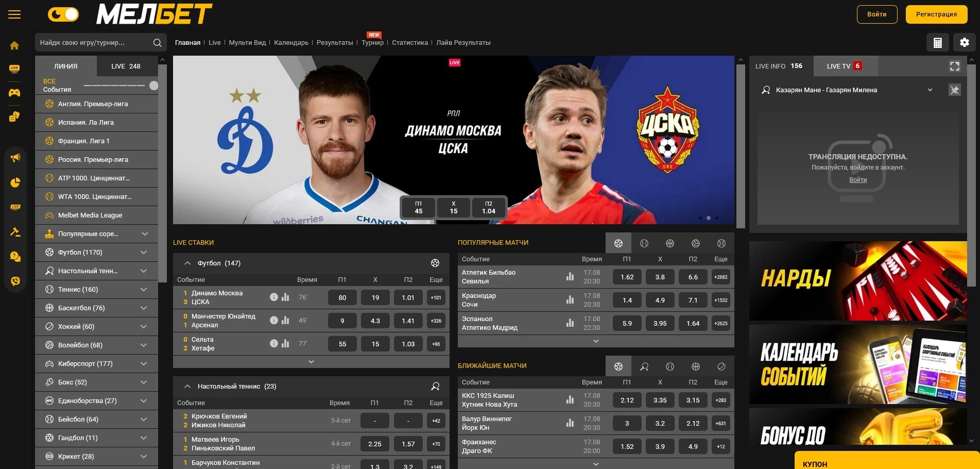
Task: Select basketball filter in Популярные матчи
Action: 669,243
